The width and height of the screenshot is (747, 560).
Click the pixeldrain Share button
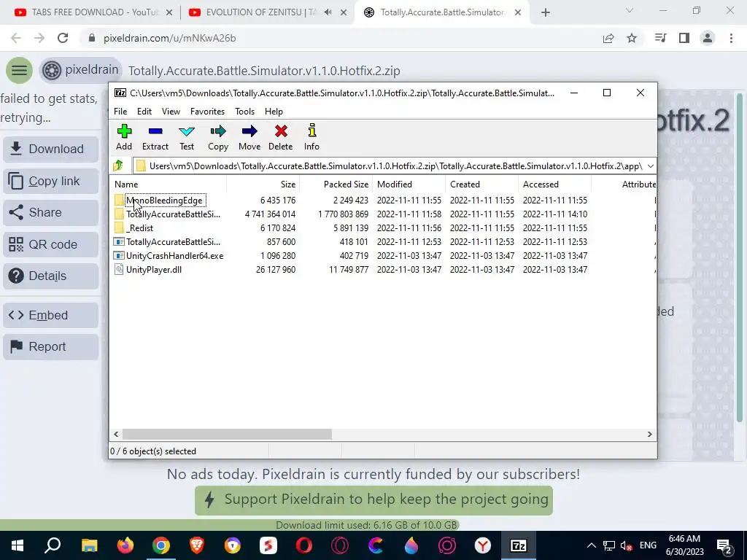pos(50,212)
